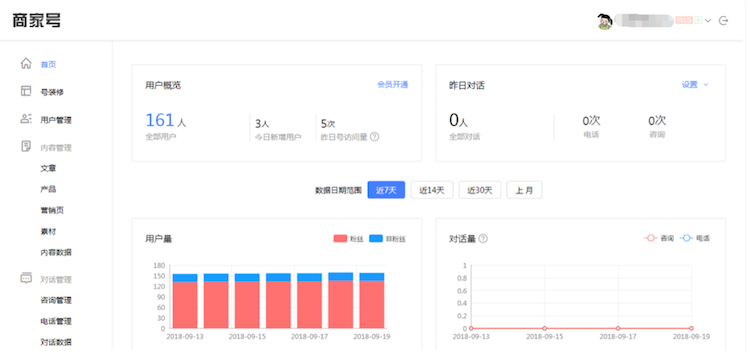Screen dimensions: 750x361
Task: Click the logout icon in the header
Action: click(x=724, y=21)
